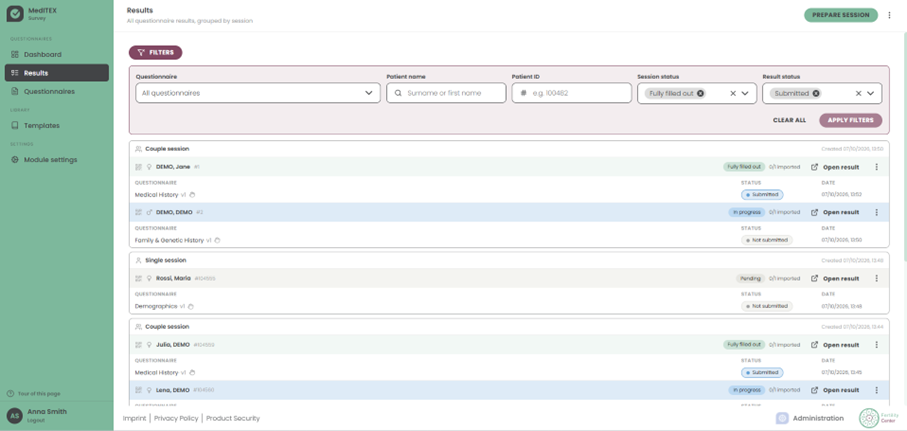Open the Product Security link
This screenshot has height=431, width=907.
coord(233,418)
